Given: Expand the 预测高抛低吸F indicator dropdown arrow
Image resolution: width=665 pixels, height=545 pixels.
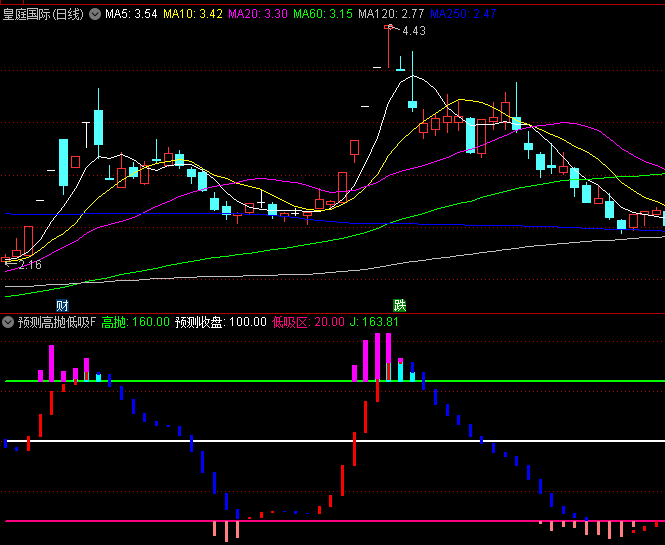Looking at the screenshot, I should pyautogui.click(x=9, y=322).
